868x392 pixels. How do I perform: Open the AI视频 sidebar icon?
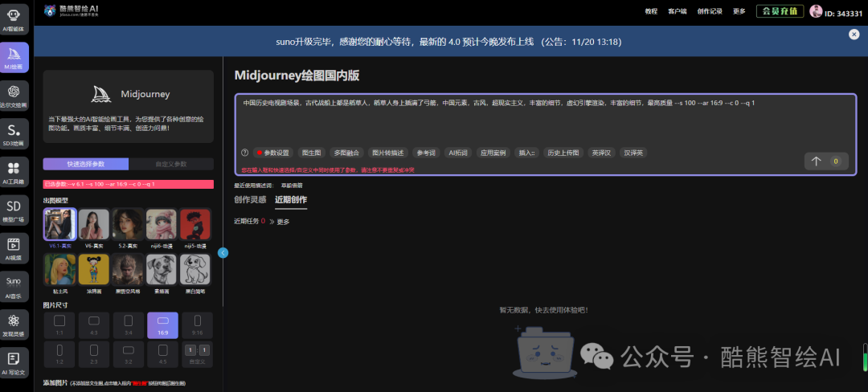point(14,248)
